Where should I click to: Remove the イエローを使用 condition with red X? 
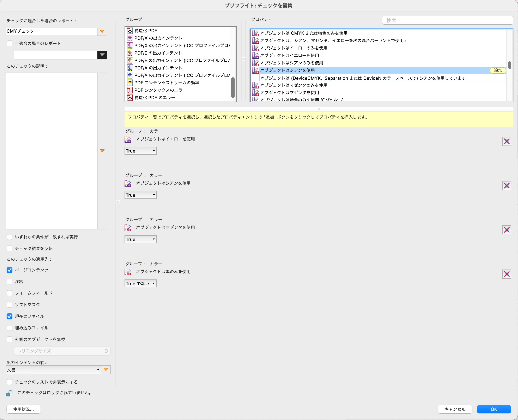click(506, 141)
